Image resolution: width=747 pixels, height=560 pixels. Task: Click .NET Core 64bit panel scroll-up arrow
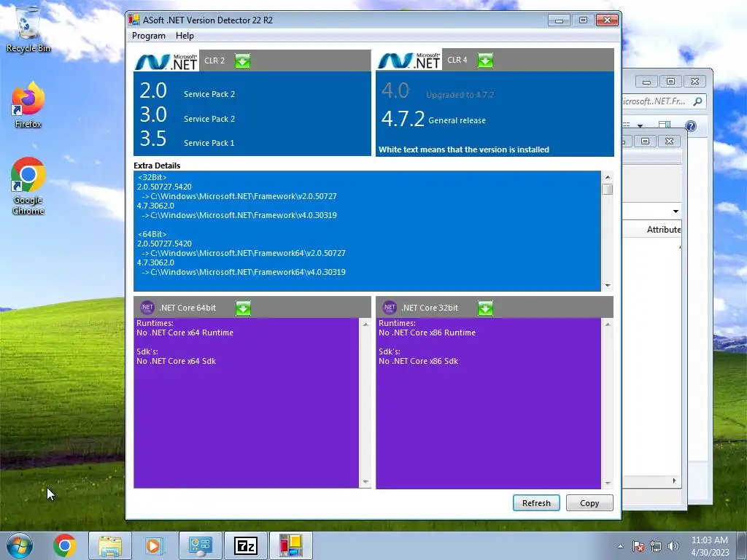(x=365, y=324)
